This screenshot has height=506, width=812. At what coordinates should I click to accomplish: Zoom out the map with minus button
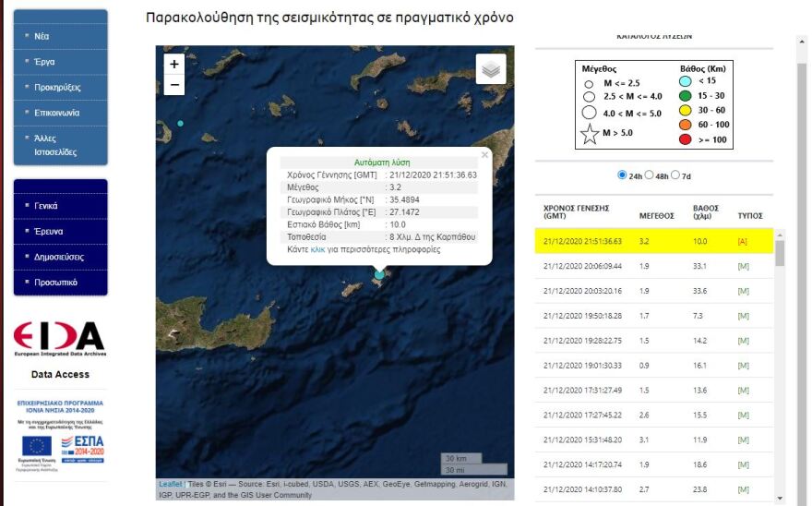click(174, 85)
